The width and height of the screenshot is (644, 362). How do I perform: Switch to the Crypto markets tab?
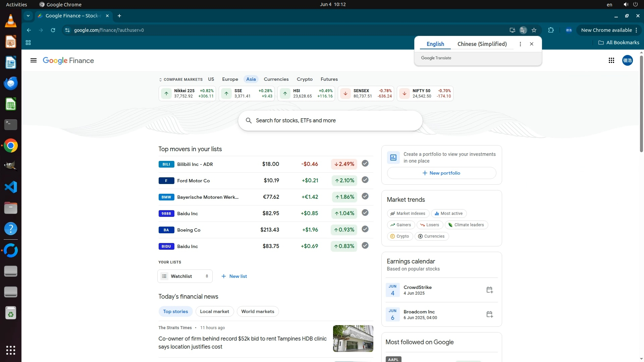[x=304, y=79]
